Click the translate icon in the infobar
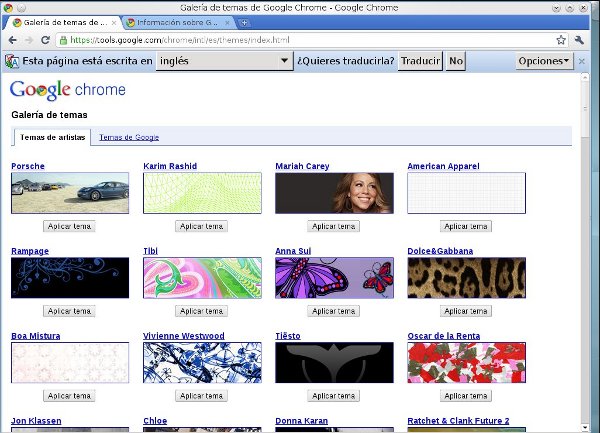The width and height of the screenshot is (600, 433). 12,61
